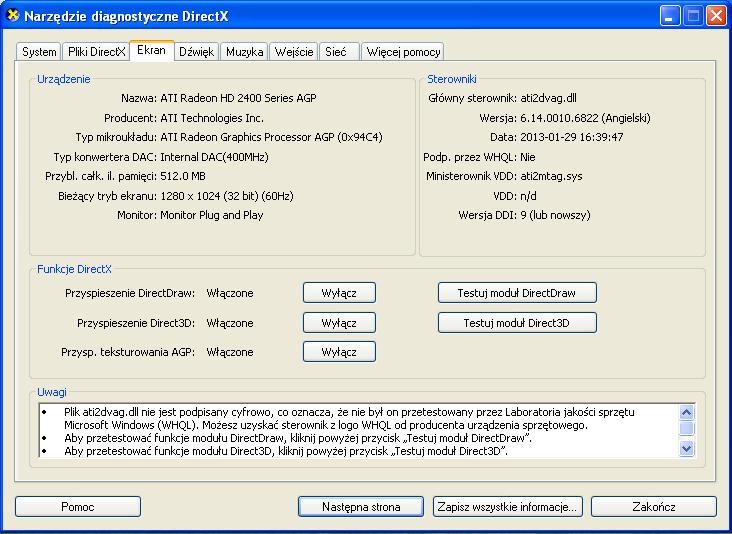This screenshot has width=732, height=534.
Task: Click the window title Narzędzie diagnostyczne DirectX
Action: pos(126,16)
